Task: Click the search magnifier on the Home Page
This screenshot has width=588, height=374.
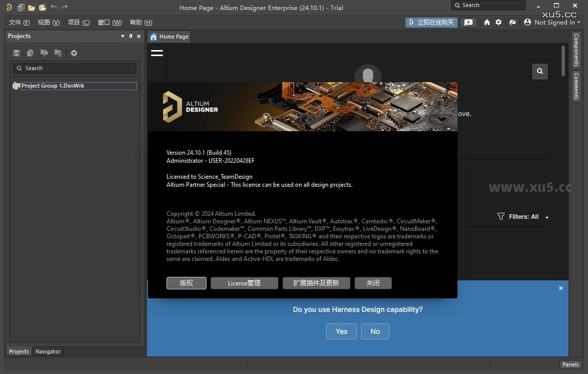Action: tap(539, 71)
